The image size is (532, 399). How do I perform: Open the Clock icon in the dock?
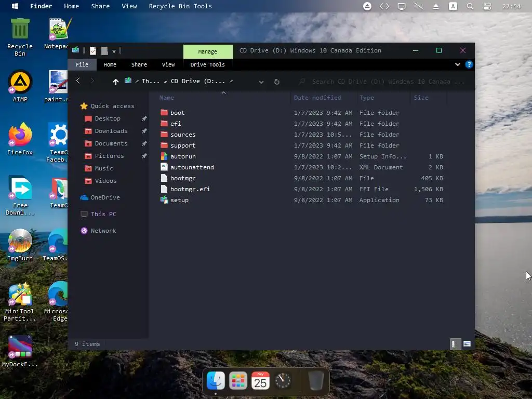283,380
